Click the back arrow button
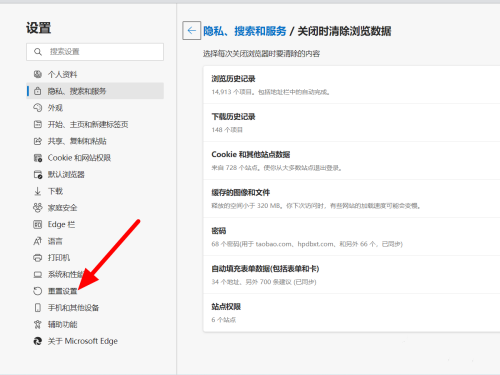This screenshot has width=500, height=375. pyautogui.click(x=192, y=30)
